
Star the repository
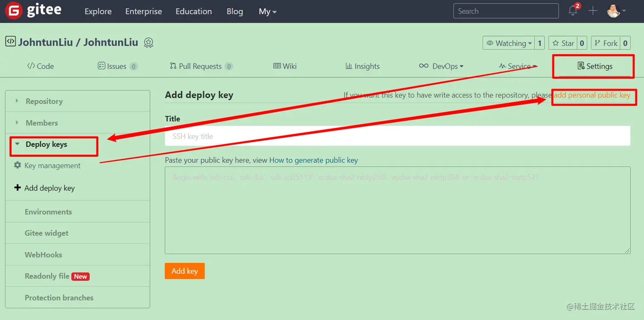tap(563, 43)
